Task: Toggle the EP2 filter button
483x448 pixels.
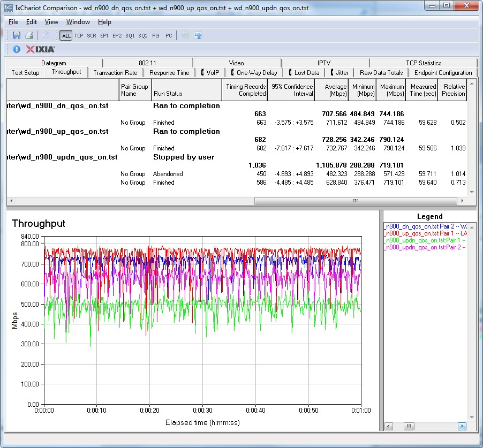Action: (117, 36)
